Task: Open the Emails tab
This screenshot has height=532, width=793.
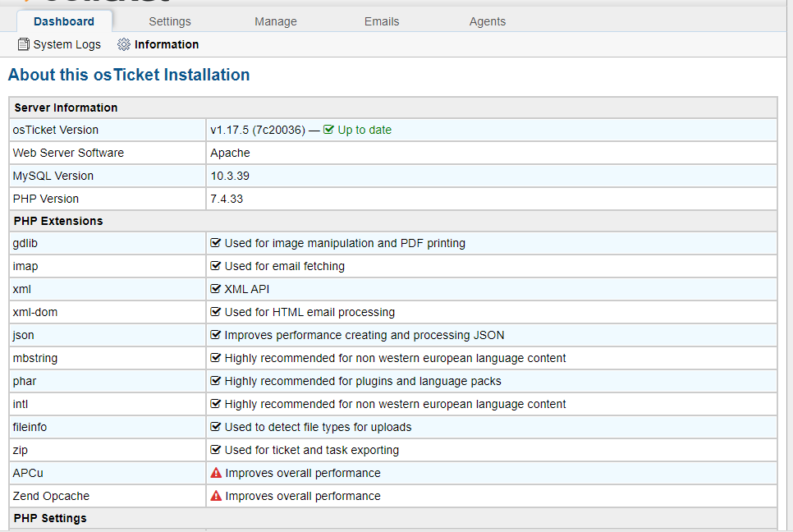Action: [x=382, y=21]
